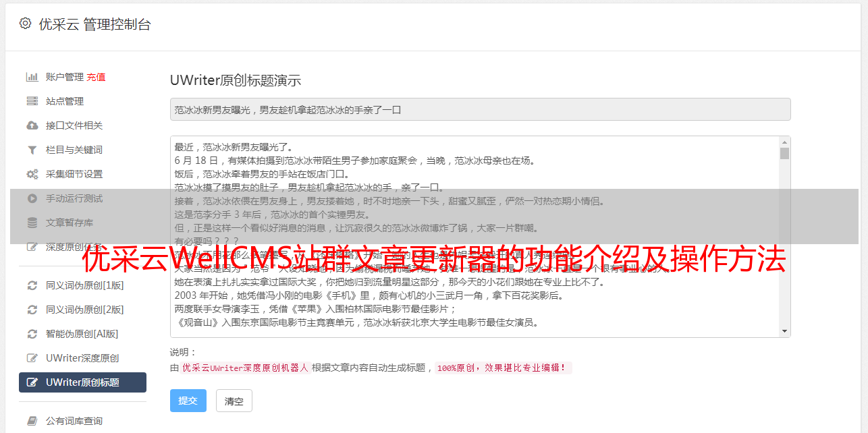Click the gears icon for 采集细节设置

(32, 174)
